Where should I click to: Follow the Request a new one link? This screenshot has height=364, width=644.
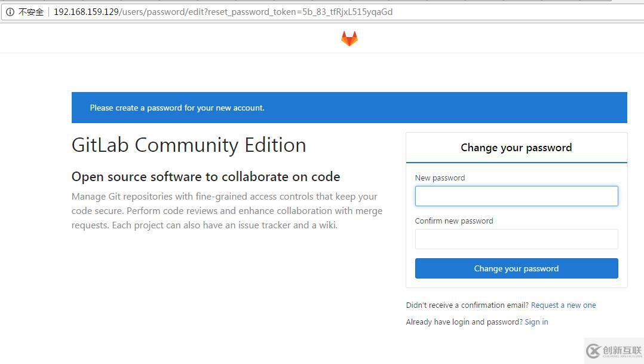pos(563,305)
